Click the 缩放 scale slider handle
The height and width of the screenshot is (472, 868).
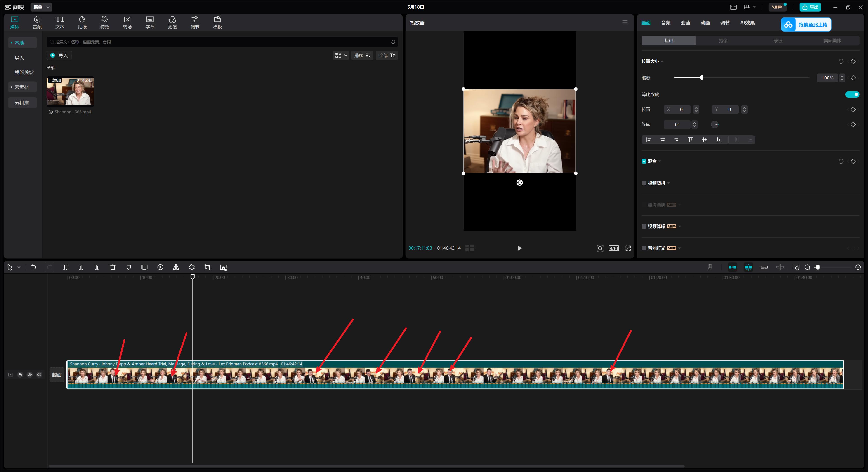pyautogui.click(x=702, y=78)
